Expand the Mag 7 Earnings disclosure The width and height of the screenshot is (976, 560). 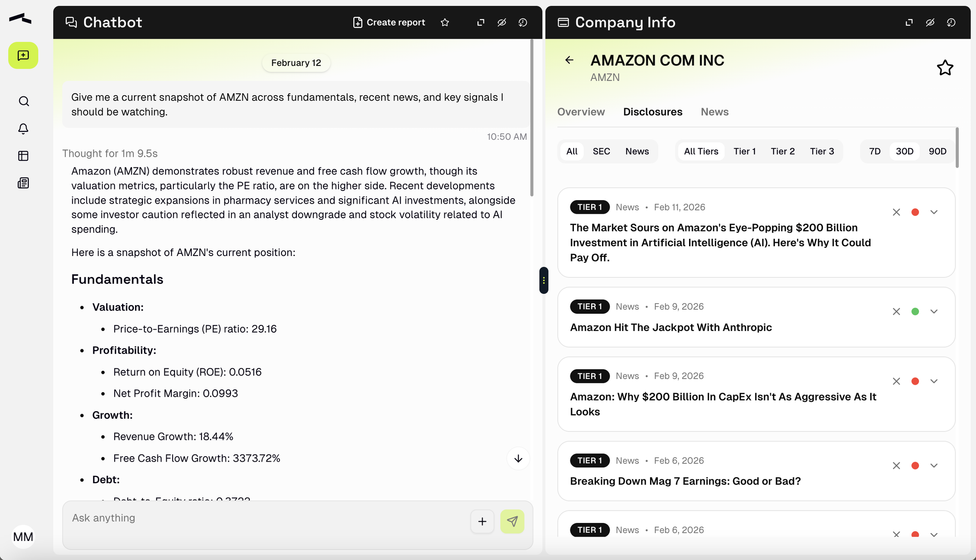click(x=933, y=466)
